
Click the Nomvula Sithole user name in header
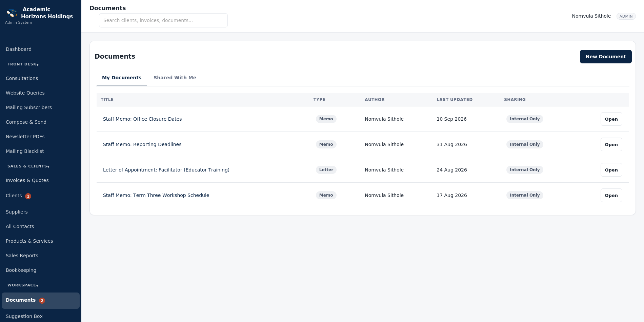[x=591, y=16]
